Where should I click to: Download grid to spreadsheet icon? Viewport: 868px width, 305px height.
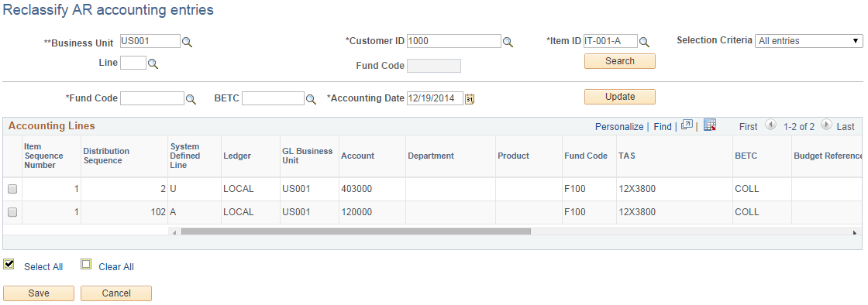(710, 125)
